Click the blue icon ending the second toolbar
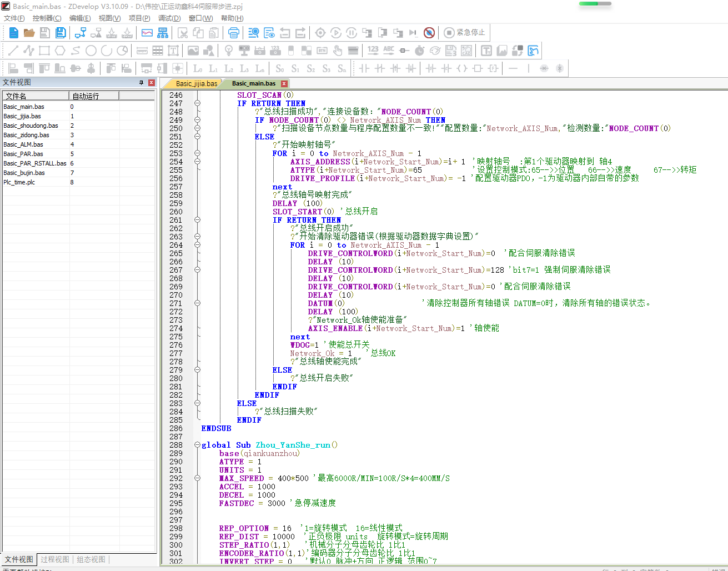This screenshot has width=728, height=571. click(x=533, y=51)
